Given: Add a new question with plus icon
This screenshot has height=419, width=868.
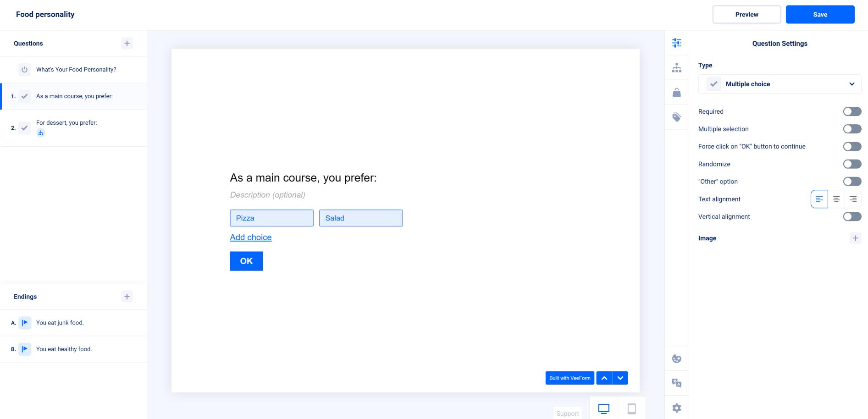Looking at the screenshot, I should point(127,44).
